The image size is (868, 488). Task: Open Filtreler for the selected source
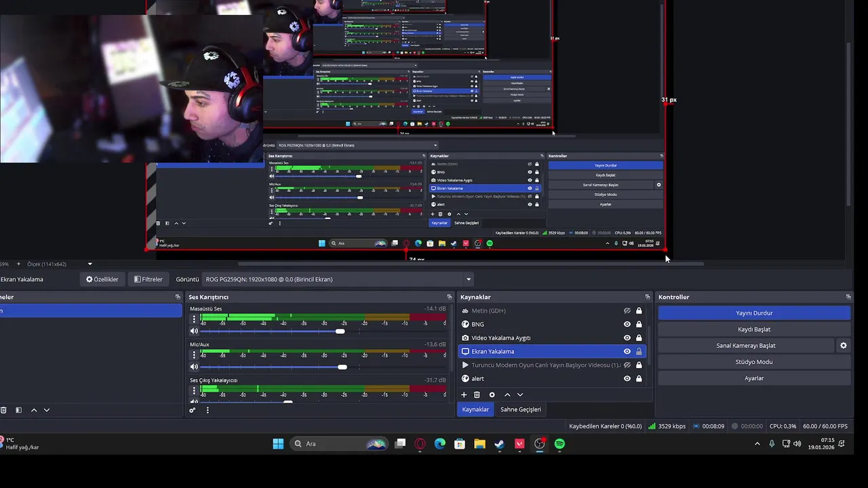coord(149,279)
